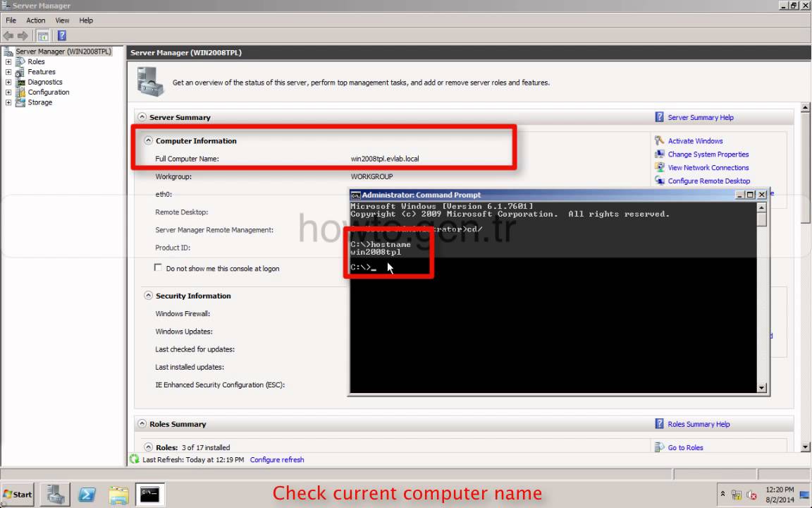This screenshot has height=508, width=812.
Task: Open the View menu
Action: [62, 20]
